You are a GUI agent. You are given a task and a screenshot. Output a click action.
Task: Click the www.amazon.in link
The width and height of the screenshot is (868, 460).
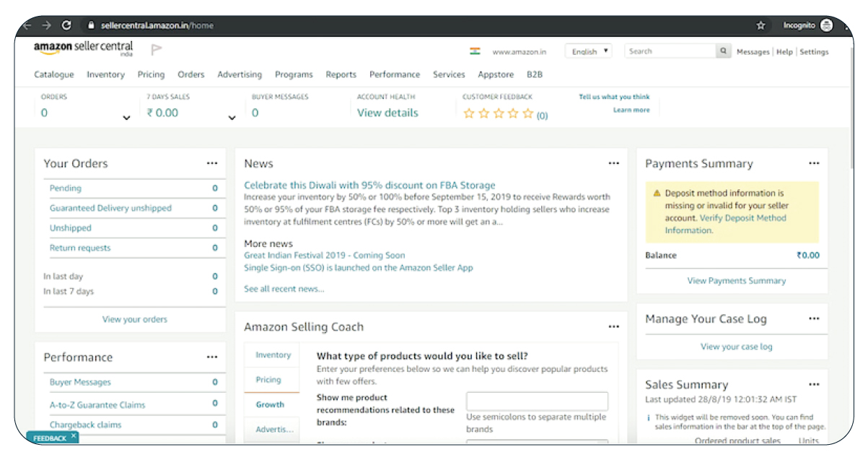pos(519,52)
